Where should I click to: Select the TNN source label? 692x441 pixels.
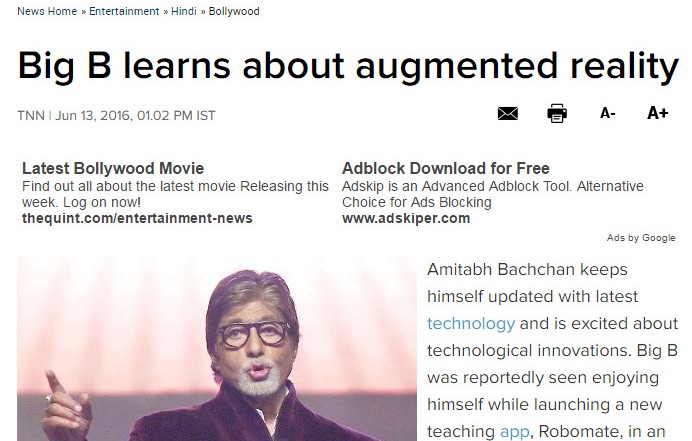click(31, 116)
